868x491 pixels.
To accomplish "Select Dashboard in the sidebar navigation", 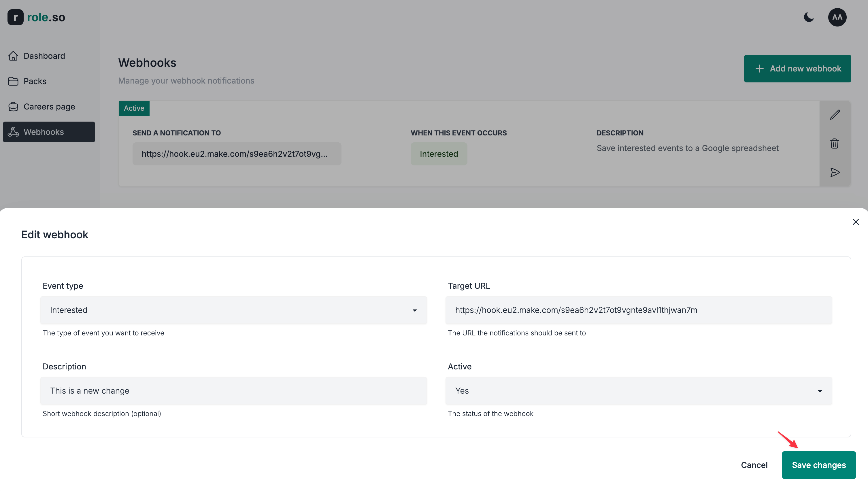I will click(44, 56).
